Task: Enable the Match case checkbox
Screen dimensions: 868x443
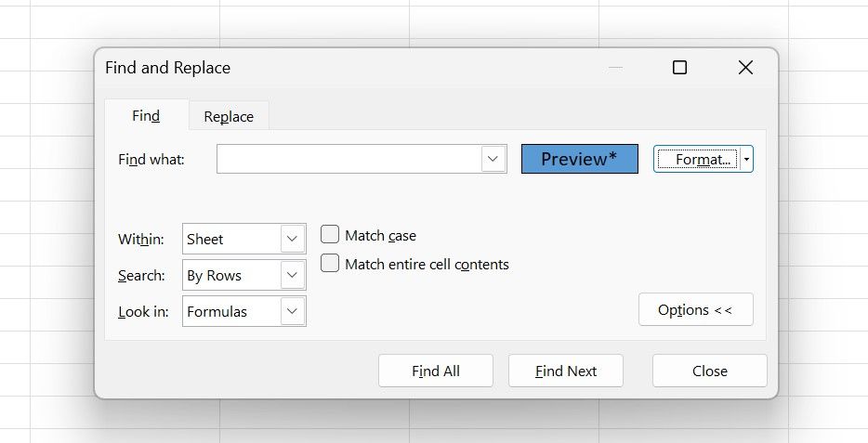Action: coord(330,235)
